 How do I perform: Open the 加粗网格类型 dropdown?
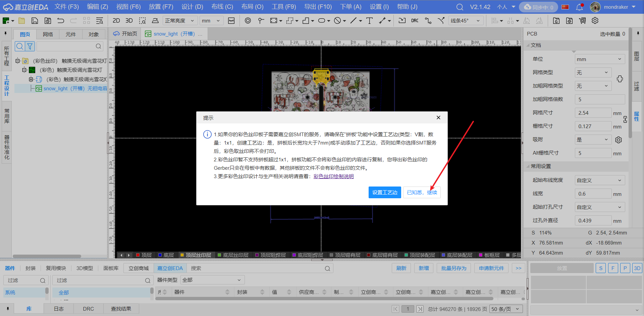coord(593,86)
